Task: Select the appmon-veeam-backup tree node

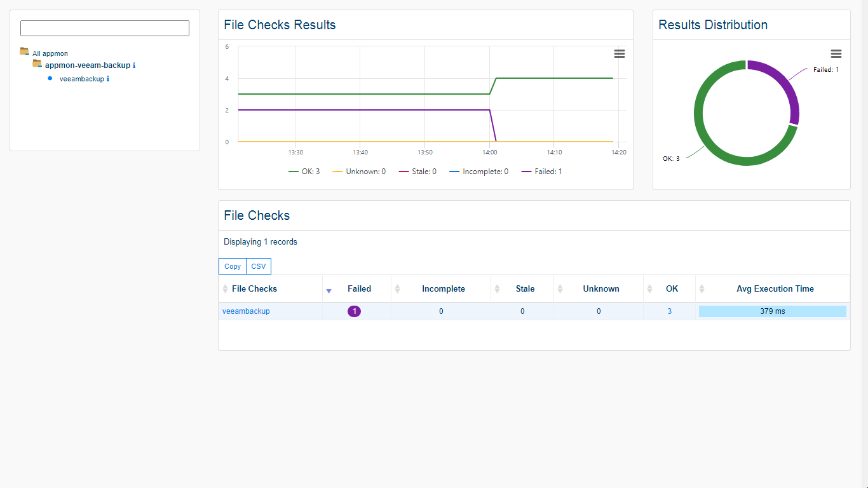Action: click(x=87, y=65)
